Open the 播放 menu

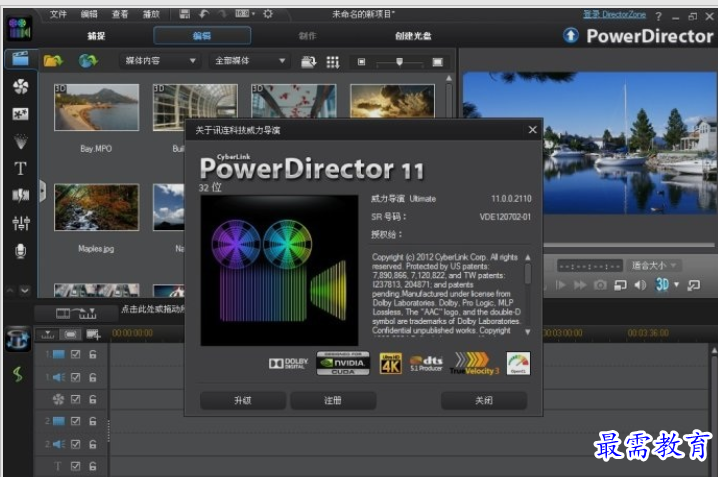[x=151, y=14]
